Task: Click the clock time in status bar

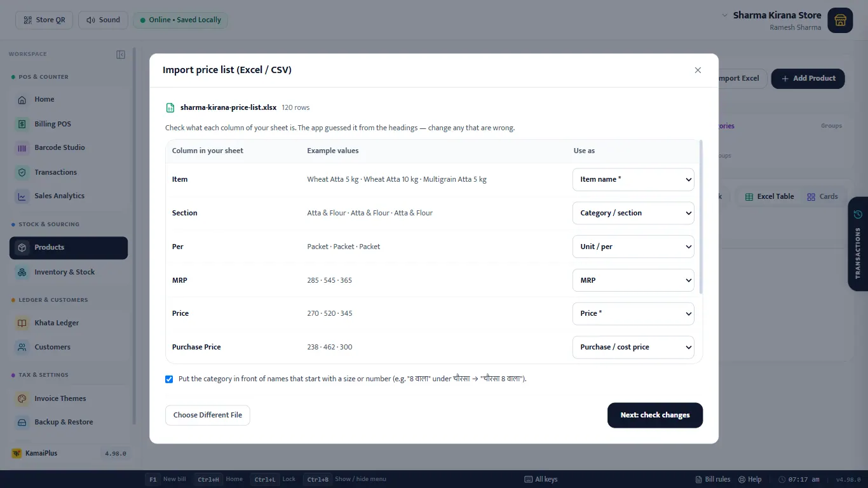Action: coord(799,479)
